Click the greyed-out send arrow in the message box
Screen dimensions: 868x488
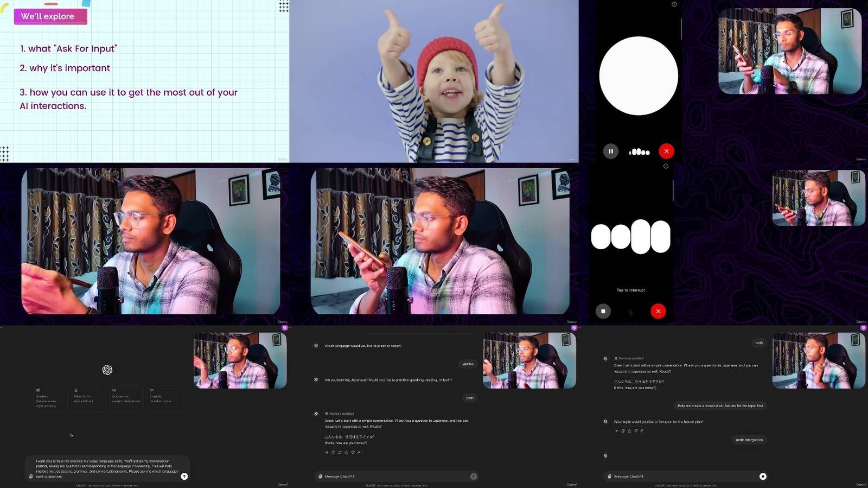tap(474, 476)
